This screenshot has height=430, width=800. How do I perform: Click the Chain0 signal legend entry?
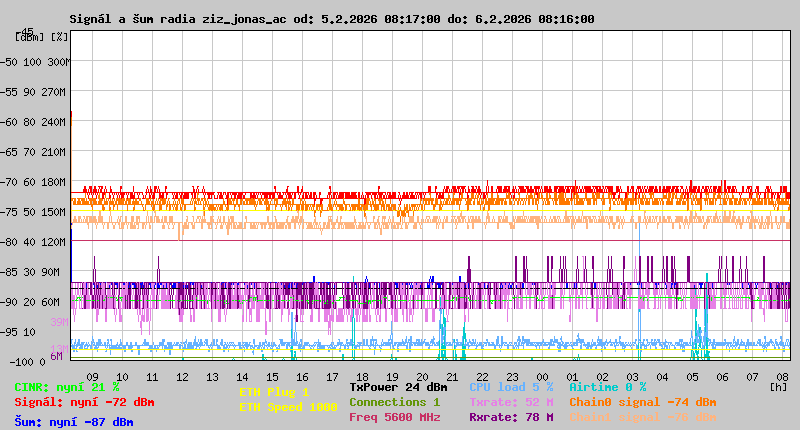click(642, 402)
